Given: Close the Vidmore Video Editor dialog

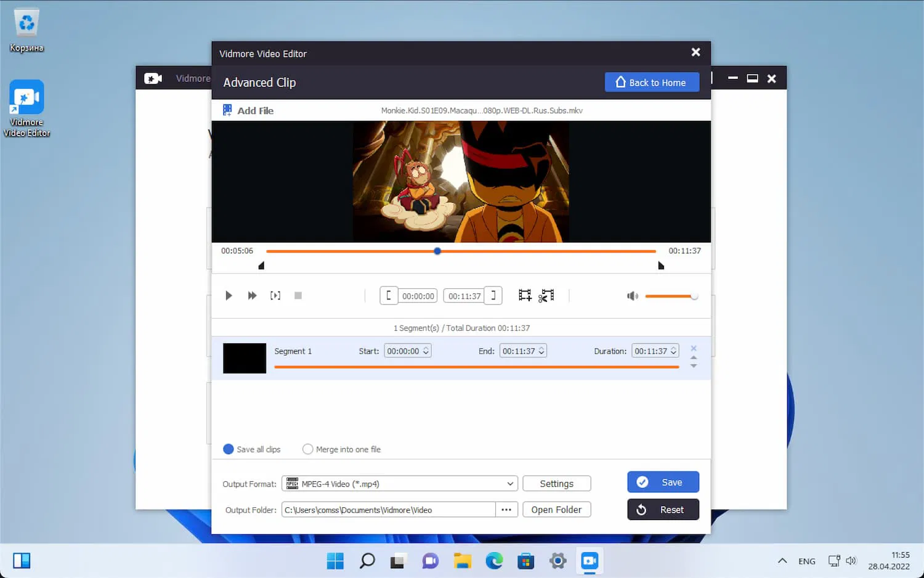Looking at the screenshot, I should (x=695, y=52).
